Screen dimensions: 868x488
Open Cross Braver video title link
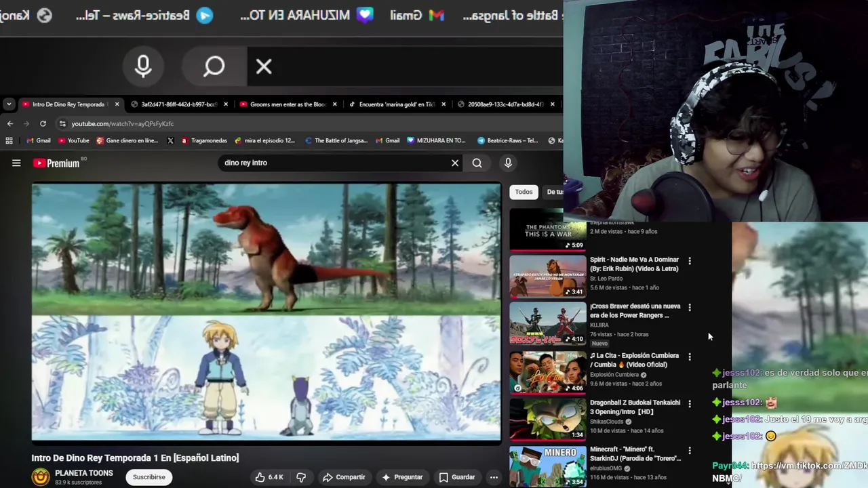point(635,310)
